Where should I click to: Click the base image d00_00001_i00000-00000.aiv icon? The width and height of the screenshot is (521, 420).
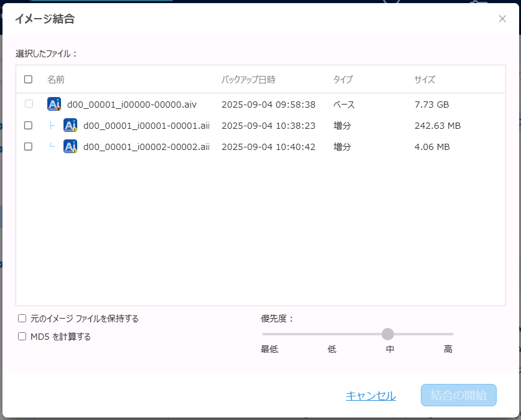pos(54,105)
